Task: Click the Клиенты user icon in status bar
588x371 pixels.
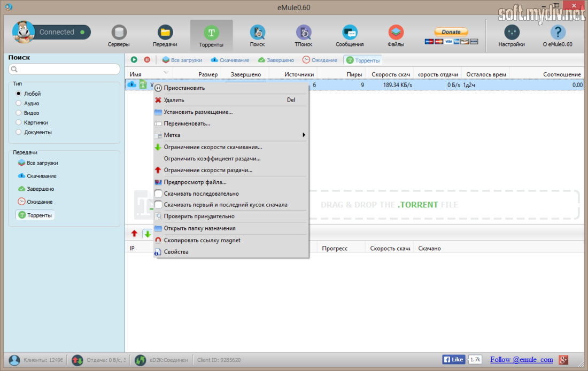Action: 14,360
